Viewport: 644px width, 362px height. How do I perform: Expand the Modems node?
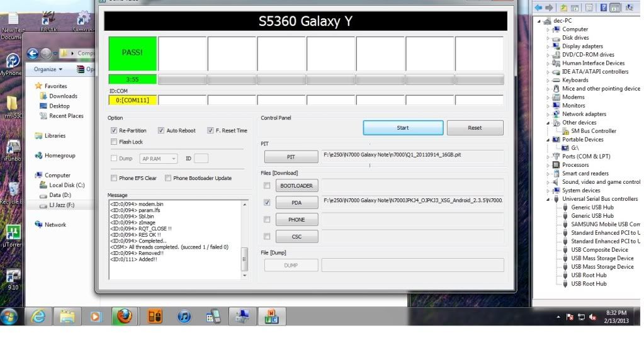pos(548,98)
